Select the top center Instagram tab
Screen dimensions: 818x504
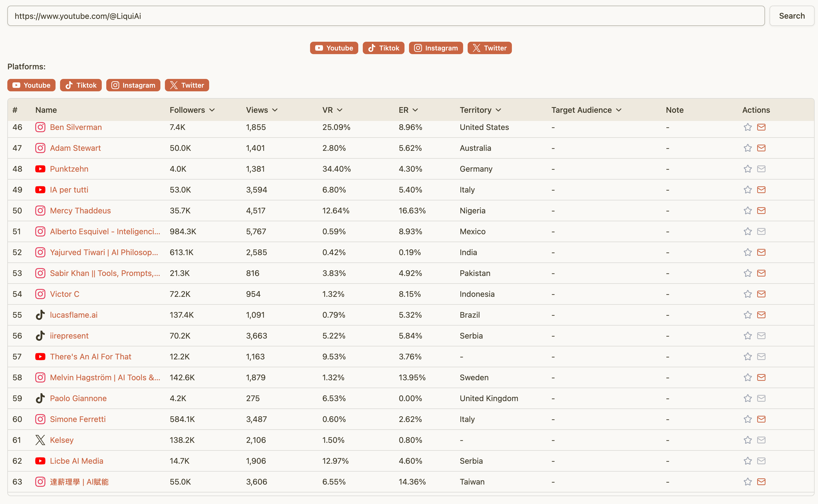click(x=436, y=48)
